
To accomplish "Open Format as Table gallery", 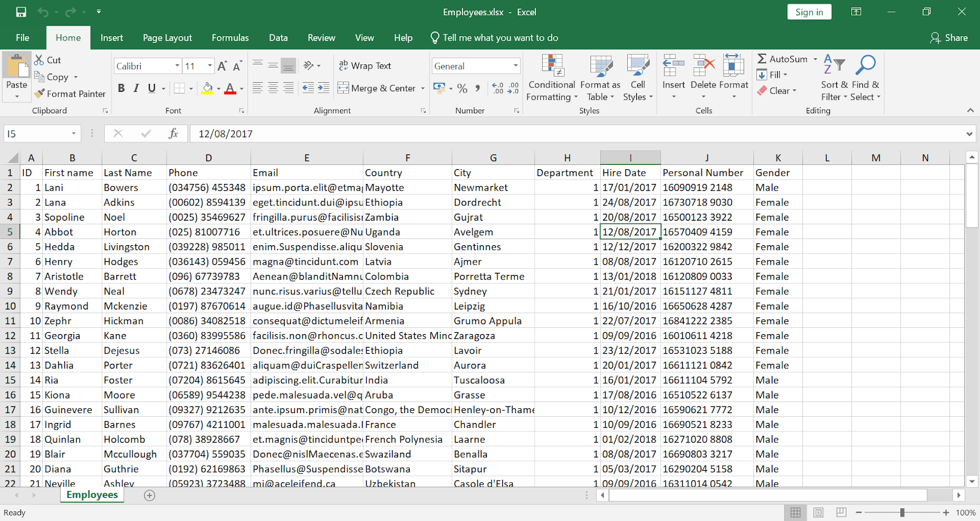I will (600, 78).
